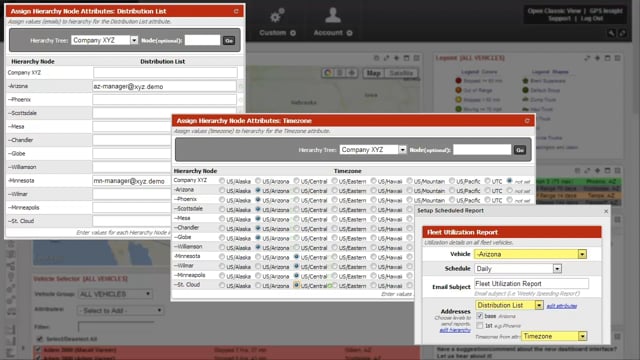Click the corner icon of Timezone window title bar
This screenshot has width=640, height=360.
(527, 120)
